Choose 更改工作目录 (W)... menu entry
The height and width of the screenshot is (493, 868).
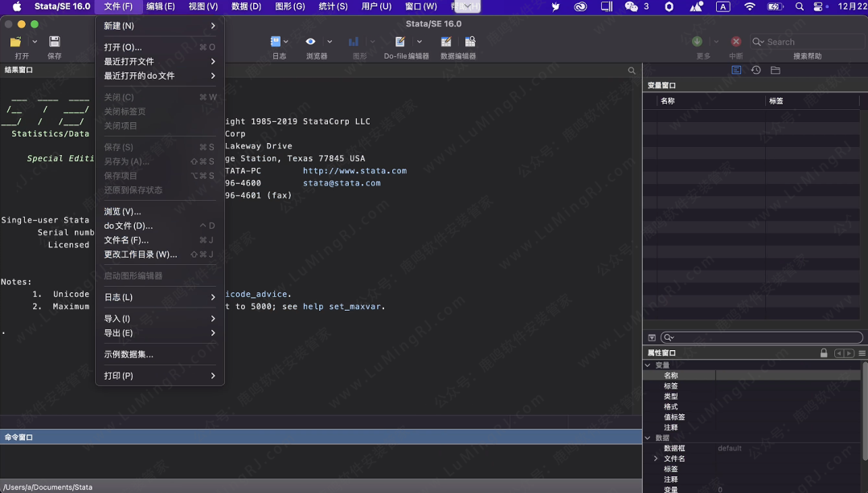coord(141,255)
